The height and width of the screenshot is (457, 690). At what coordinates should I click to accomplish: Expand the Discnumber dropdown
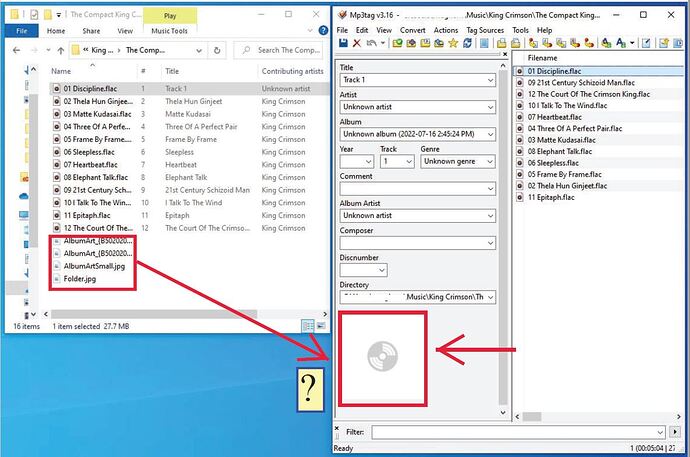(382, 270)
